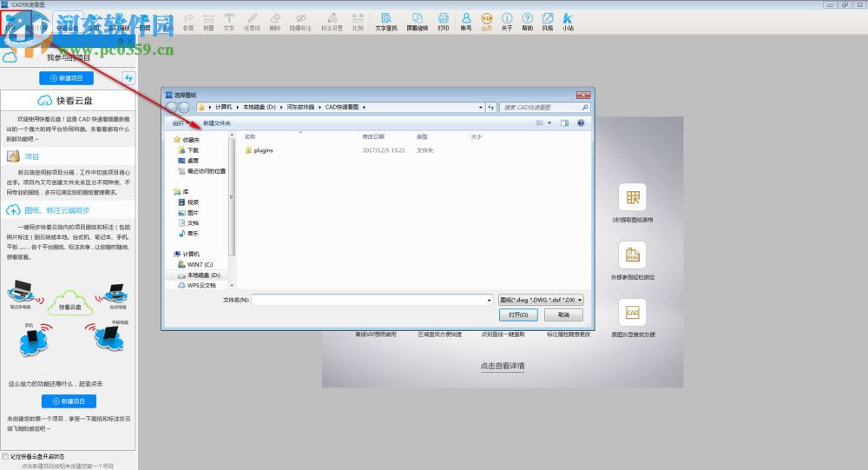Click the top 新建项目 button
This screenshot has width=868, height=470.
pos(67,78)
